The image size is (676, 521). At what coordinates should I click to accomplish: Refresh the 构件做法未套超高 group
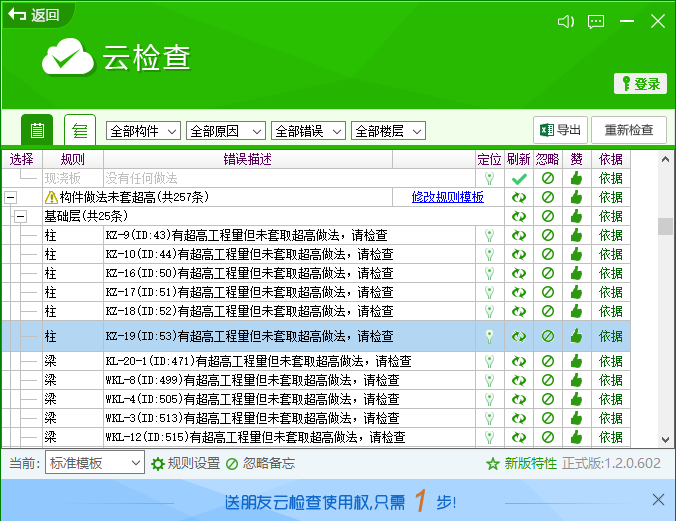[x=519, y=198]
